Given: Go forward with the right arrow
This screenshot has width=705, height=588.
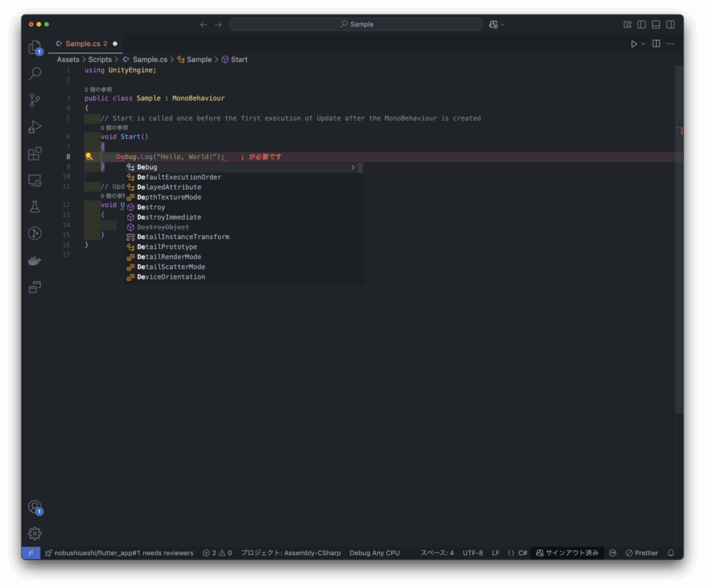Looking at the screenshot, I should (218, 24).
